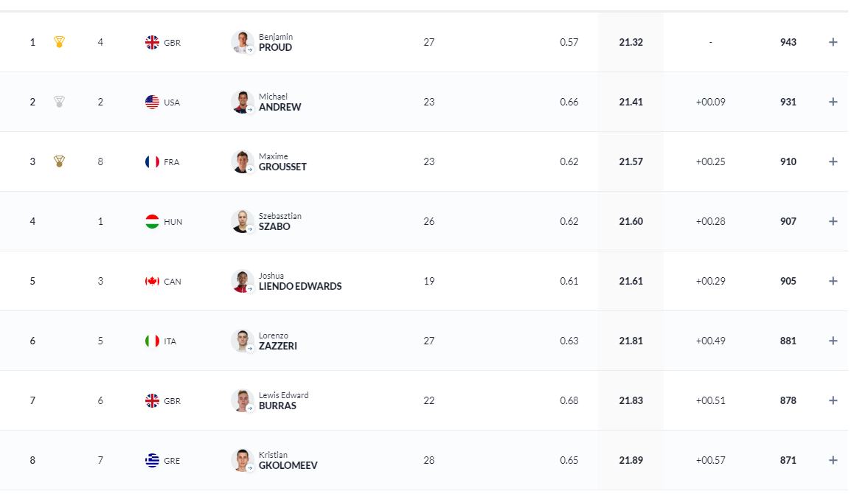The height and width of the screenshot is (494, 868).
Task: Click the Italy flag icon
Action: click(152, 341)
